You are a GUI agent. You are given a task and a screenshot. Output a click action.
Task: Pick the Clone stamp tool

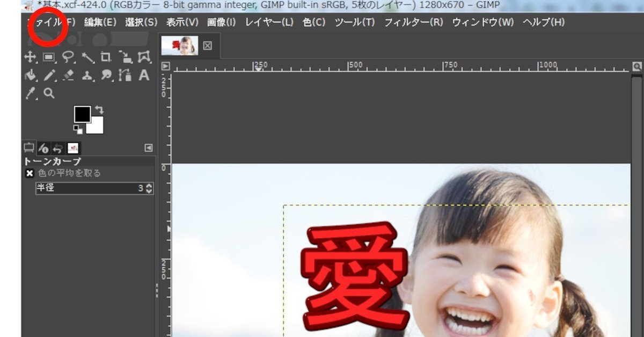click(87, 75)
